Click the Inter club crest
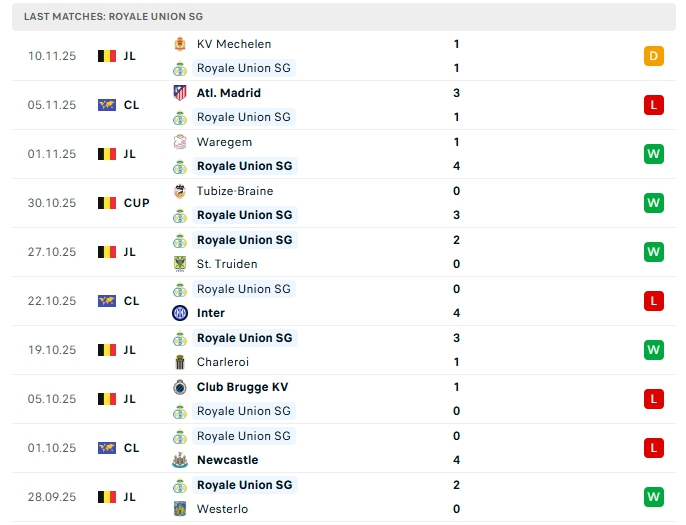The height and width of the screenshot is (525, 686). coord(180,313)
